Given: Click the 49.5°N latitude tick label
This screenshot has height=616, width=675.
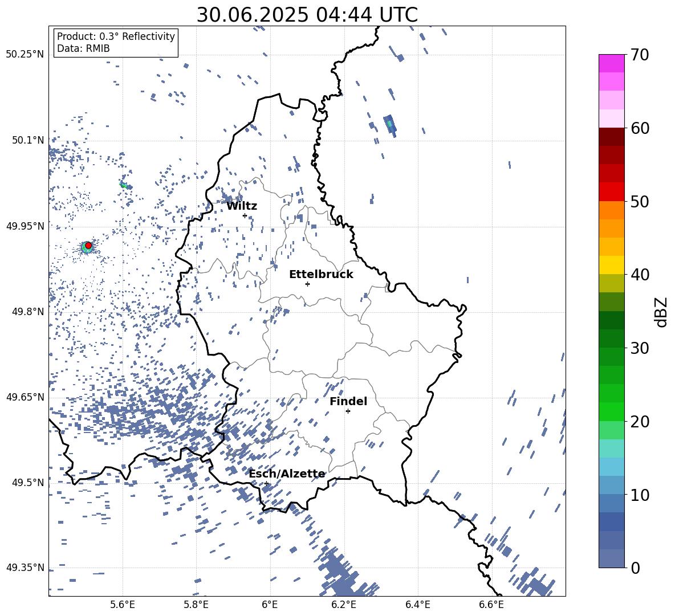Looking at the screenshot, I should [x=28, y=482].
